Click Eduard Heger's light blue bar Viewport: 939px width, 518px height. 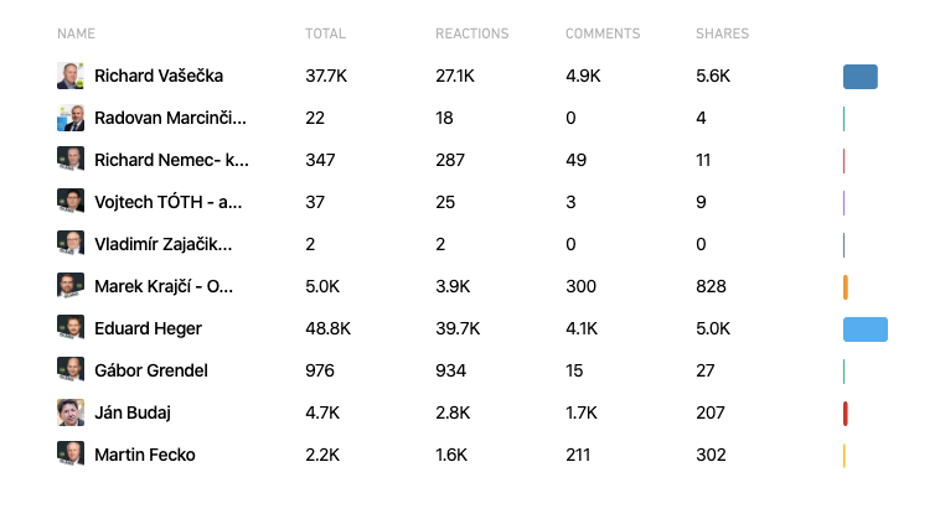point(865,329)
